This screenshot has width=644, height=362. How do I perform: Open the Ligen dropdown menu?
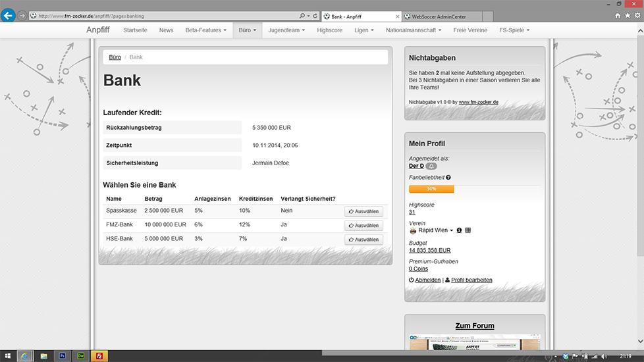coord(363,30)
